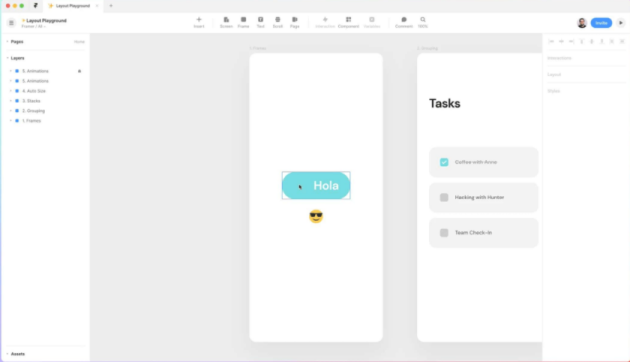Open the hamburger main menu
Viewport: 630px width, 362px height.
[x=11, y=23]
